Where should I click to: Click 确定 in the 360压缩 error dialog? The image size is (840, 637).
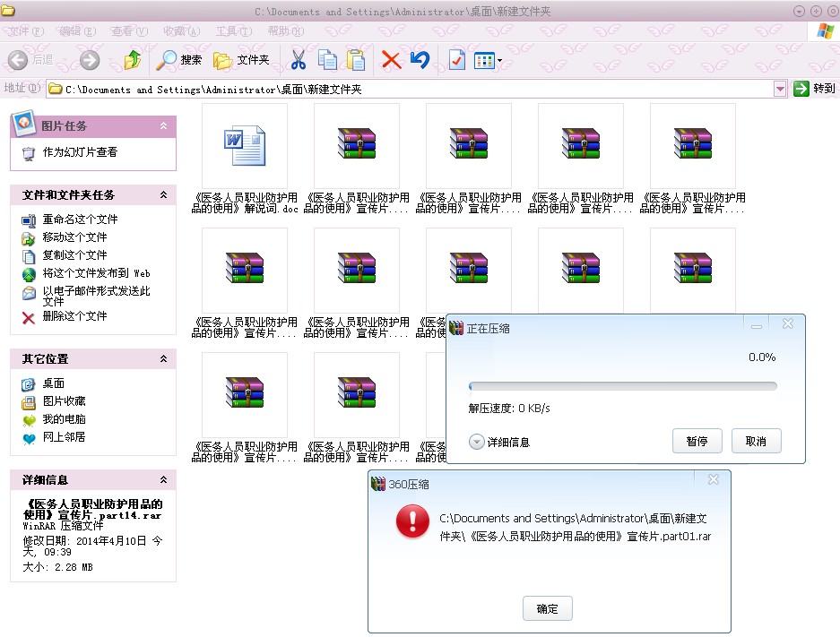(x=547, y=609)
